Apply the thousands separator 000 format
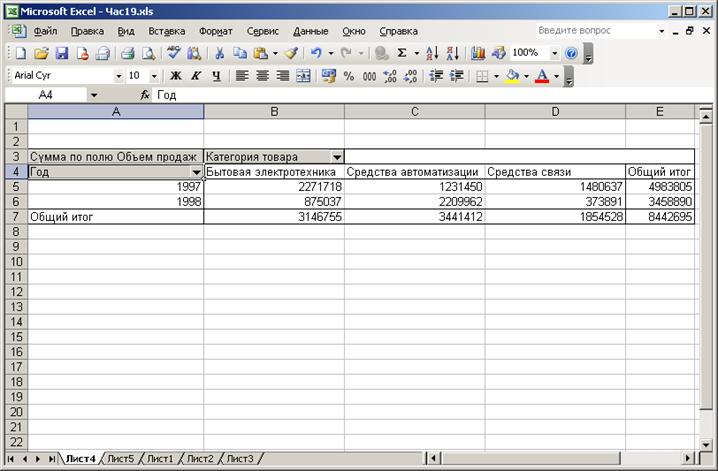Viewport: 718px width, 471px height. 369,76
